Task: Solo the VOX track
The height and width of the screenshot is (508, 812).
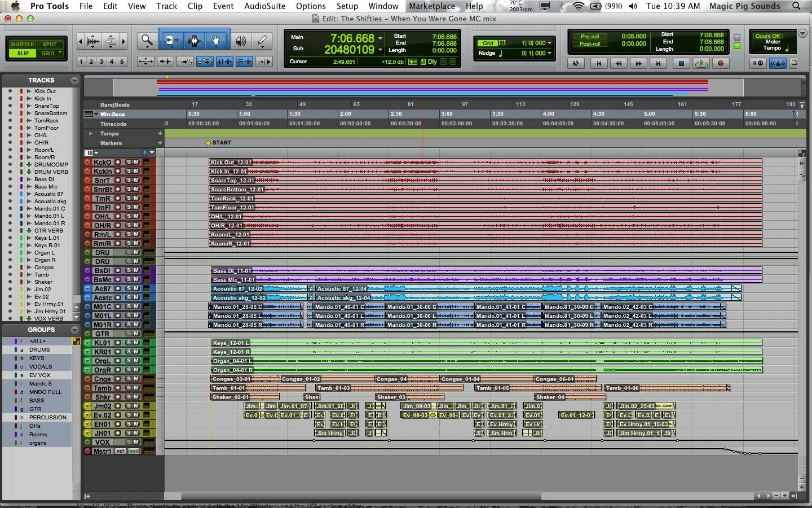Action: coord(129,442)
